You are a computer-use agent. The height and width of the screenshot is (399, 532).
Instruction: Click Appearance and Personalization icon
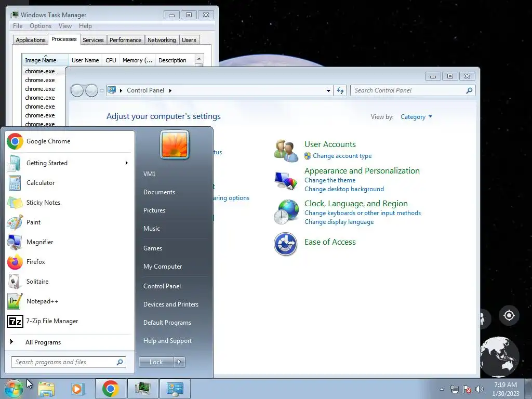point(286,180)
